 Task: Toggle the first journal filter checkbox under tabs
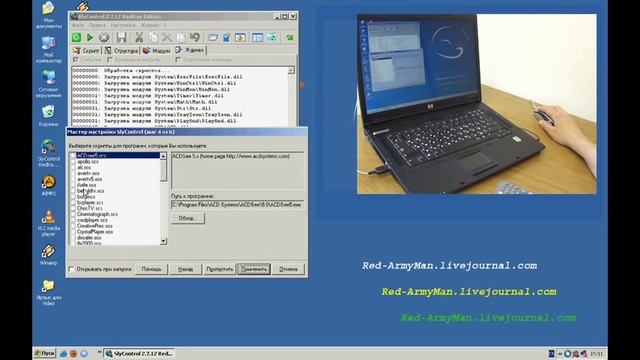(76, 60)
